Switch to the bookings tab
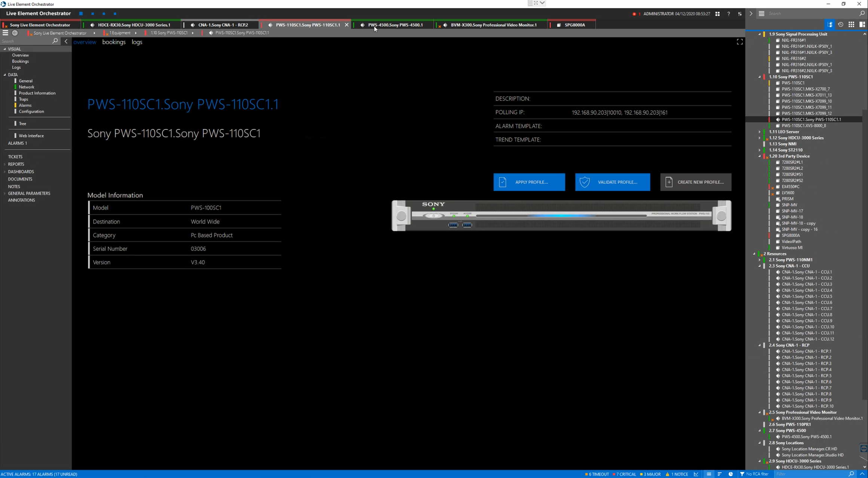868x478 pixels. tap(114, 42)
